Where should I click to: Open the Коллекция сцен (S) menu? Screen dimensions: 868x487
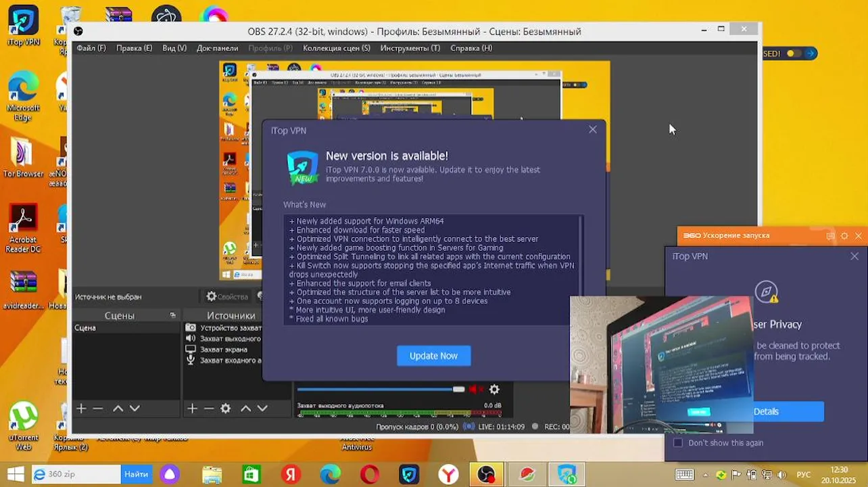pos(337,48)
